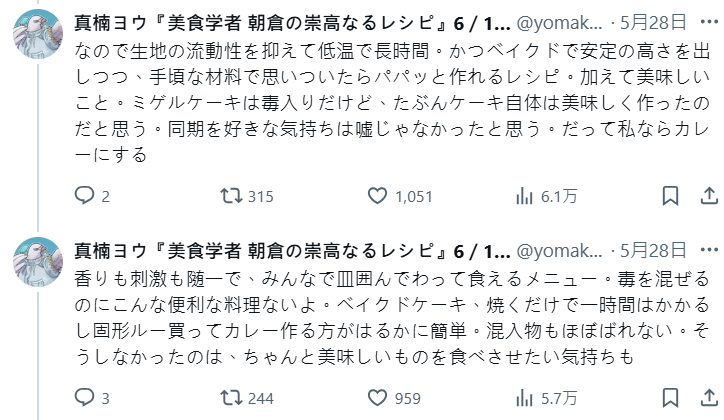724x420 pixels.
Task: Open the 5月28日 timestamp of second tweet
Action: click(x=653, y=248)
